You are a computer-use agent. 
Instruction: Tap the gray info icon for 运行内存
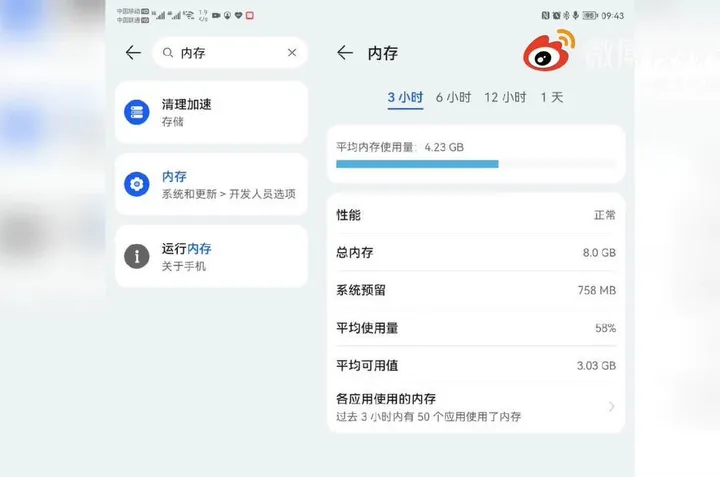pos(136,256)
